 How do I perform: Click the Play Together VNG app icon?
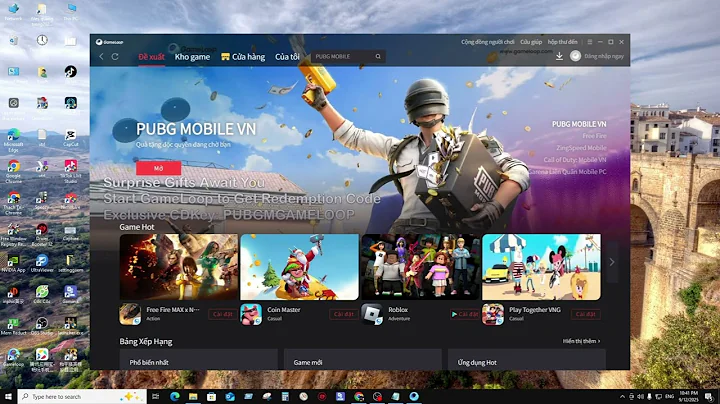[493, 314]
